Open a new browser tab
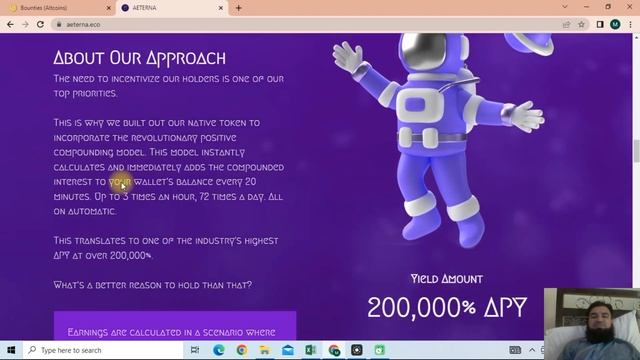640x360 pixels. coord(239,8)
